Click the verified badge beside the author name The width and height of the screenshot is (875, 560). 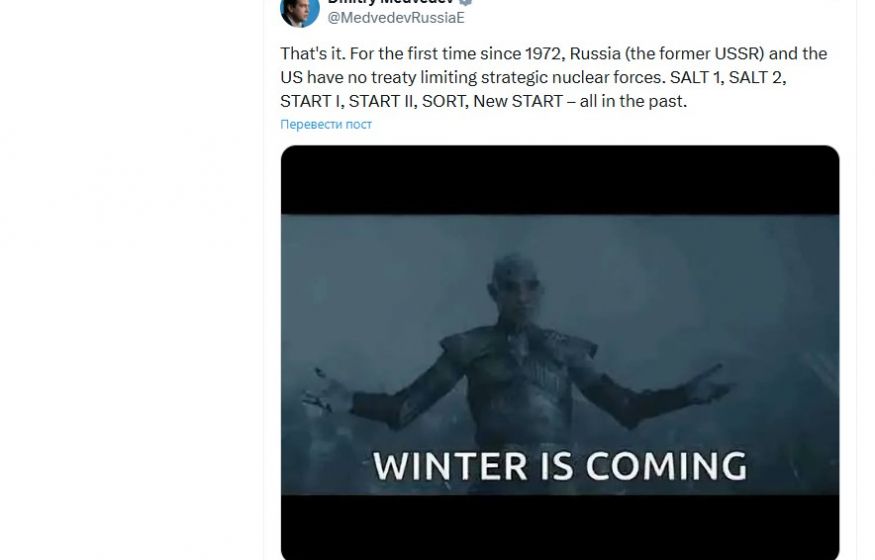click(467, 2)
